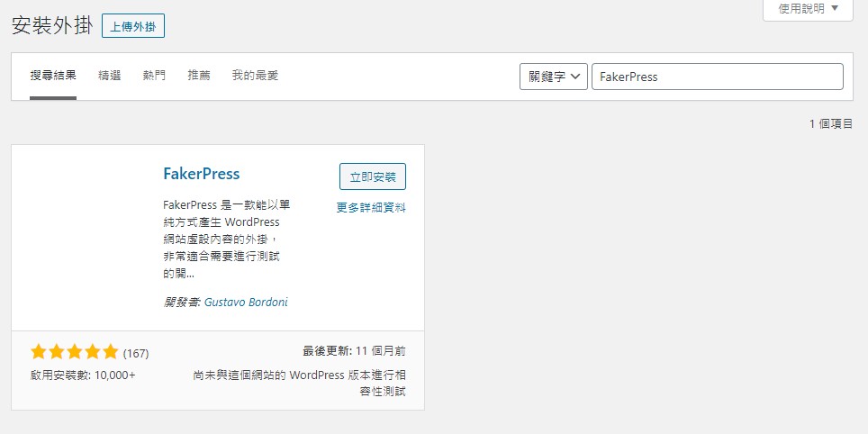This screenshot has width=868, height=434.
Task: Click the 1 個項目 results count
Action: pyautogui.click(x=831, y=124)
